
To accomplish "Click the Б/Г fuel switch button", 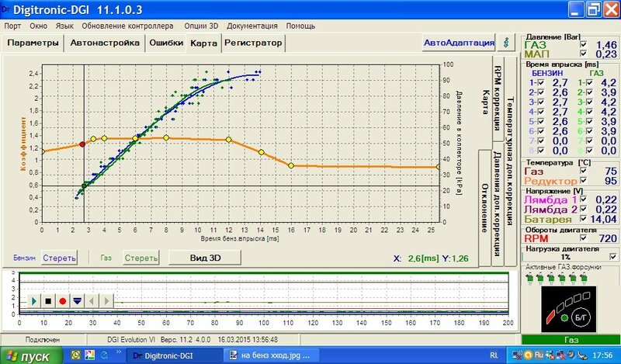I will (581, 318).
